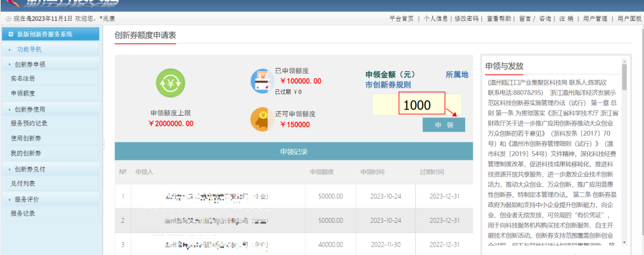Open 查看帮助 link

[x=499, y=18]
